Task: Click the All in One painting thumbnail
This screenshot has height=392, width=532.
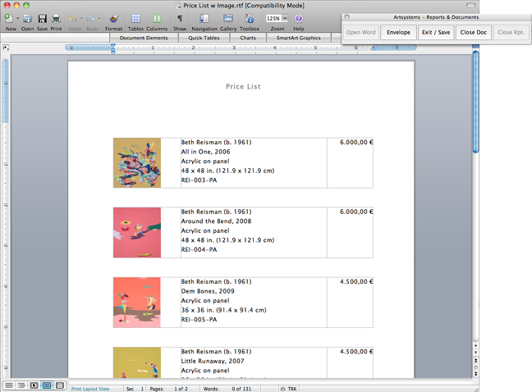Action: pos(137,163)
